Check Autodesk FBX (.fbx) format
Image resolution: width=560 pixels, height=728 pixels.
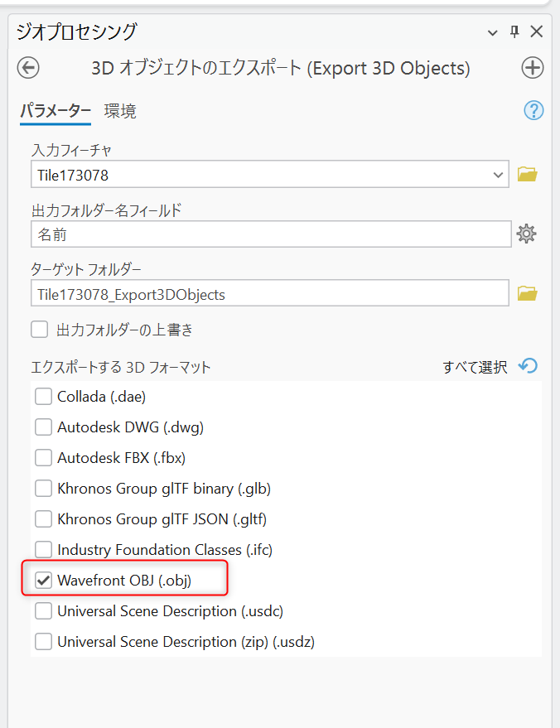43,458
